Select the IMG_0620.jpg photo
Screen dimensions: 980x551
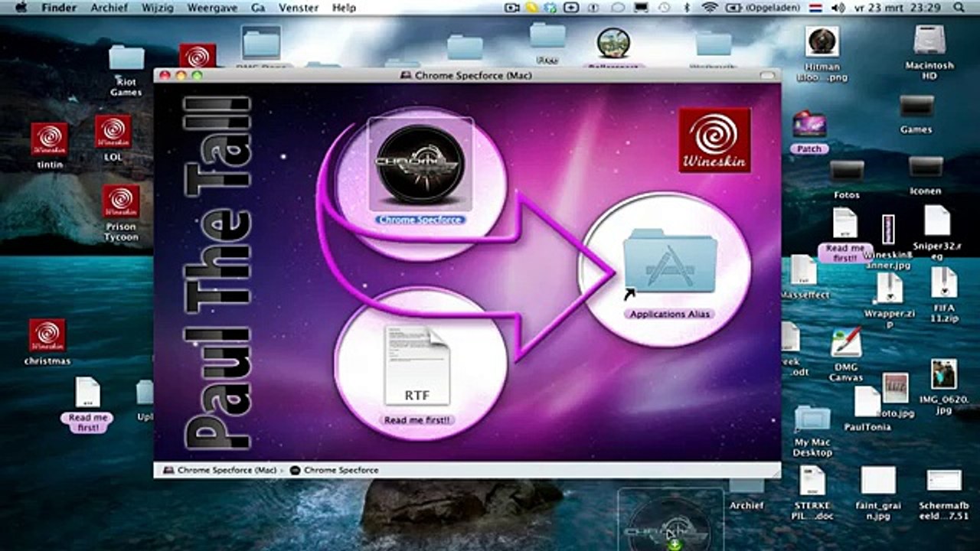[944, 374]
